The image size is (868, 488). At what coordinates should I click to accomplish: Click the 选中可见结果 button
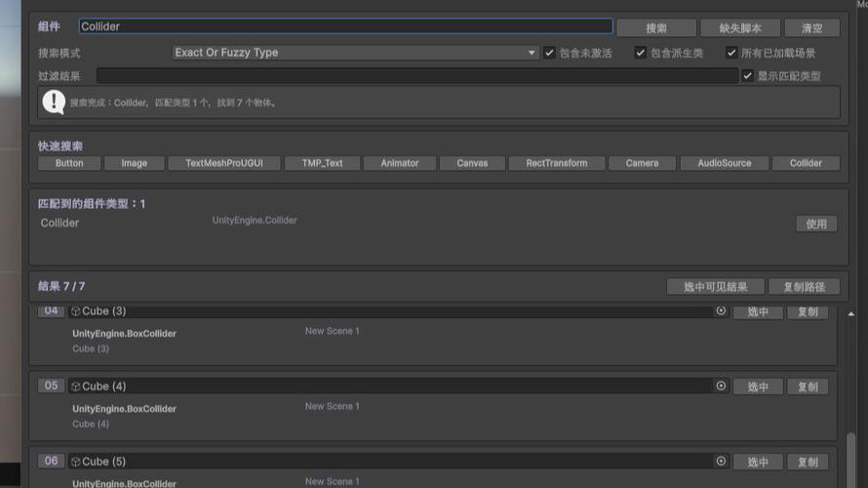pos(715,286)
